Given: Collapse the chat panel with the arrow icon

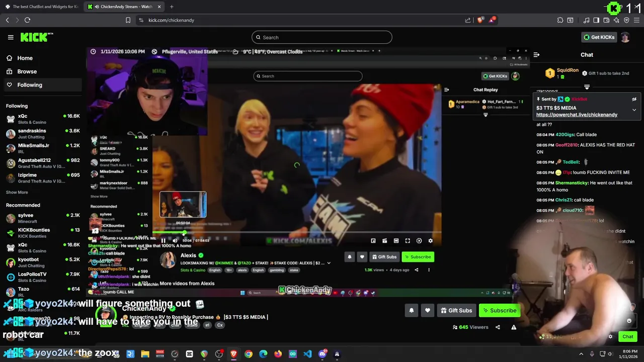Looking at the screenshot, I should (536, 55).
